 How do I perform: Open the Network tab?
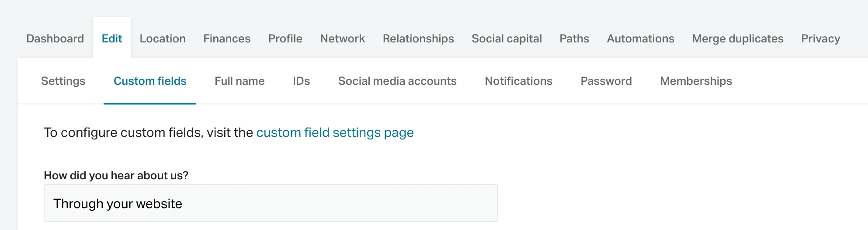pyautogui.click(x=342, y=38)
